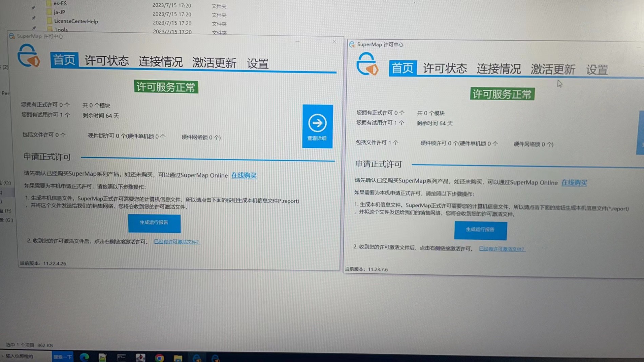This screenshot has height=362, width=644.
Task: Click 已经有许可激活文件? link in right window
Action: (x=502, y=249)
